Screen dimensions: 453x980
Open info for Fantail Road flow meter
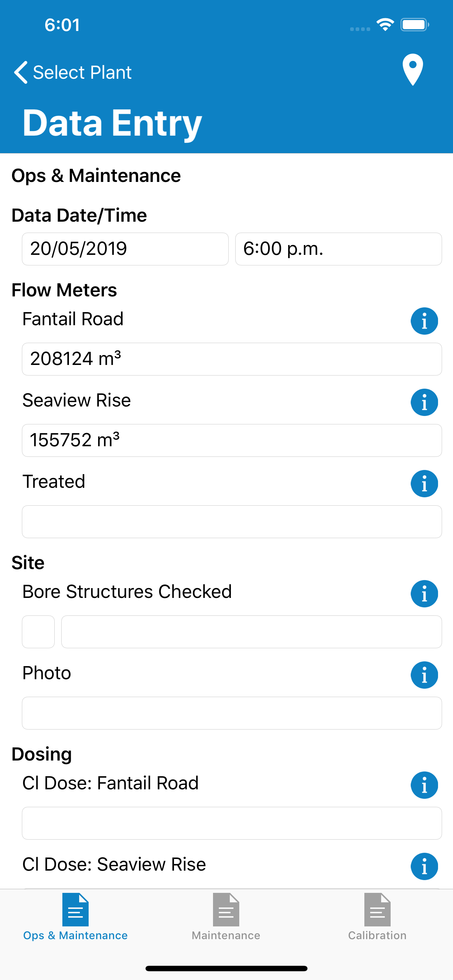pos(424,321)
